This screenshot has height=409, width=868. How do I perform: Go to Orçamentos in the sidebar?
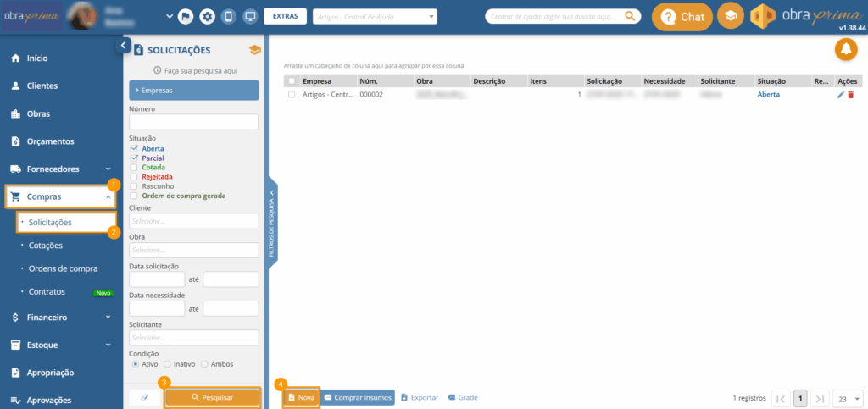tap(50, 141)
